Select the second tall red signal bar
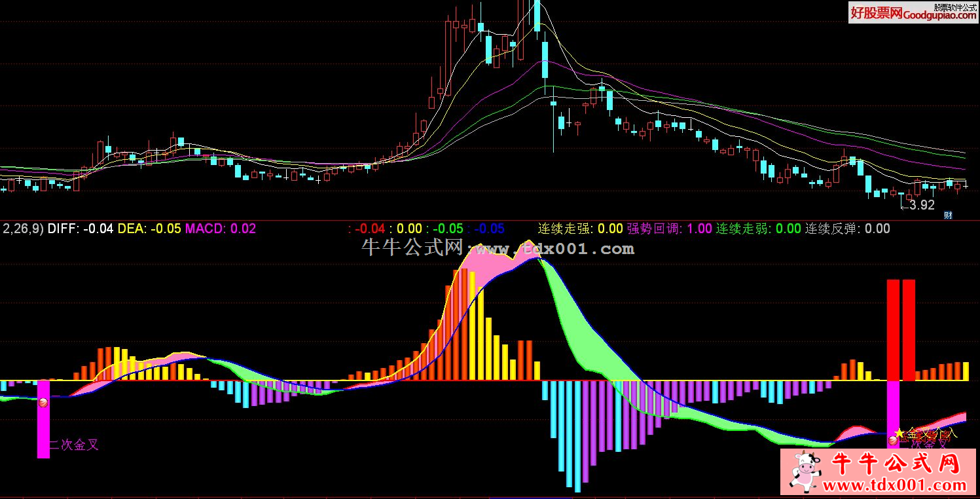980x499 pixels. pos(909,330)
